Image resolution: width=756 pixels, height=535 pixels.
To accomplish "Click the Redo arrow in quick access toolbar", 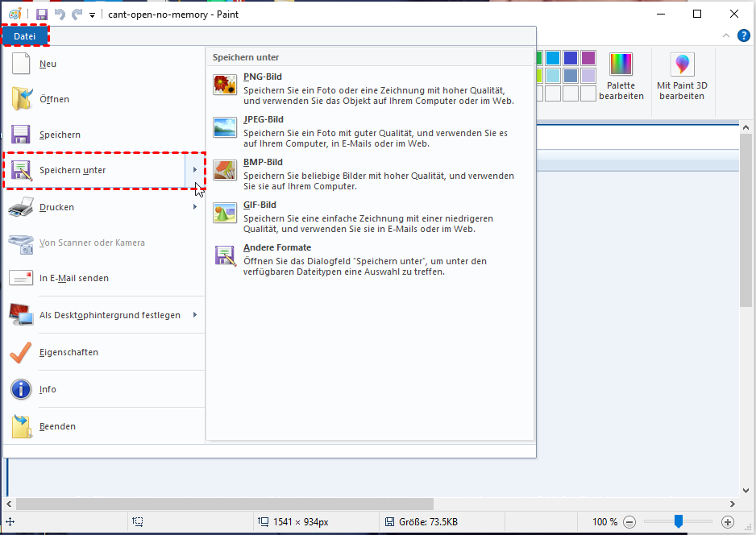I will (x=77, y=14).
